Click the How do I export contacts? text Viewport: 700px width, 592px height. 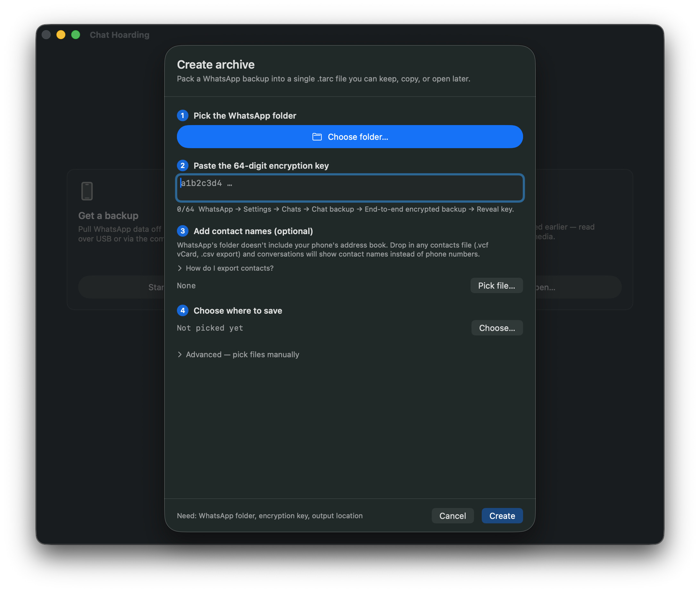tap(230, 268)
